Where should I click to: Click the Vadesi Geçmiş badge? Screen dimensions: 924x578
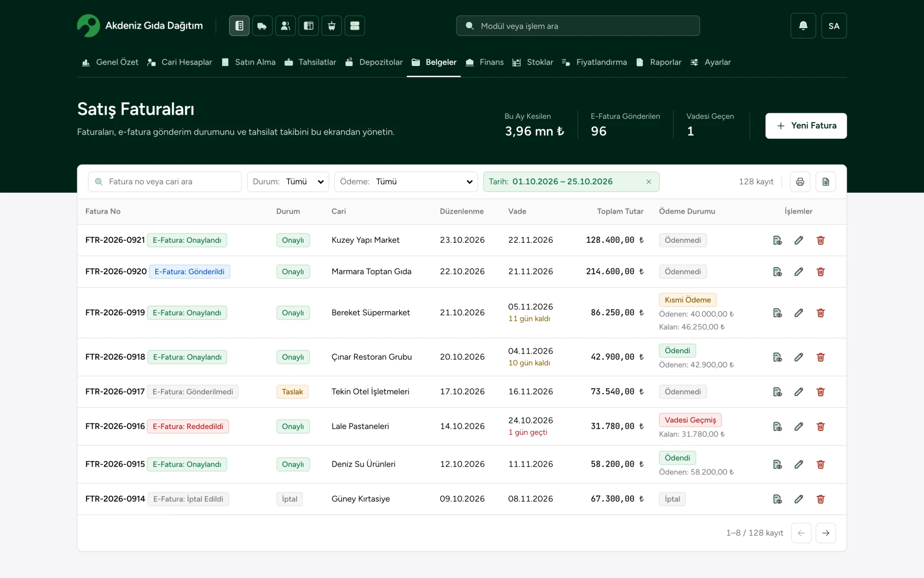(690, 420)
